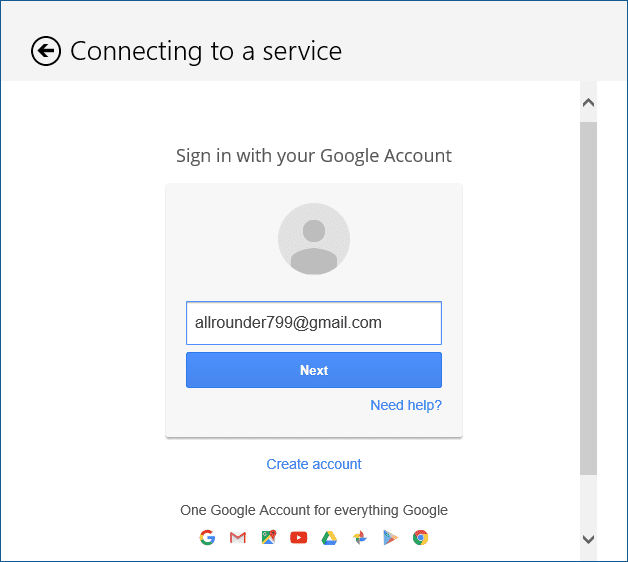Click the Gmail envelope icon
Image resolution: width=628 pixels, height=562 pixels.
pos(238,538)
